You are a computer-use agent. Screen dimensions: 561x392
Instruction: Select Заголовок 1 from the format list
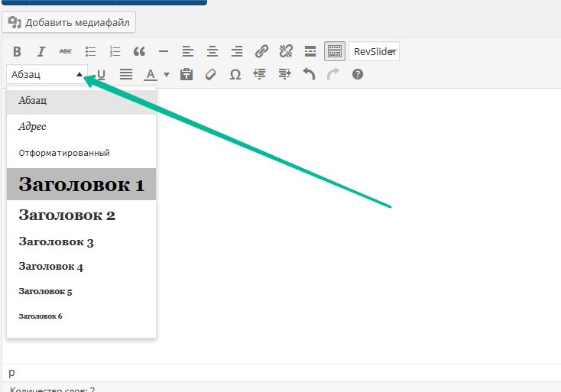(81, 184)
